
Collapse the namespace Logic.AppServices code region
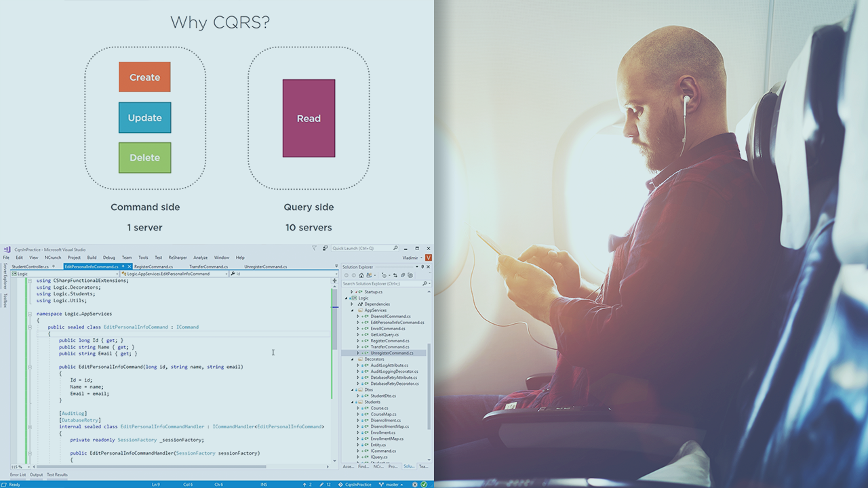(x=30, y=314)
